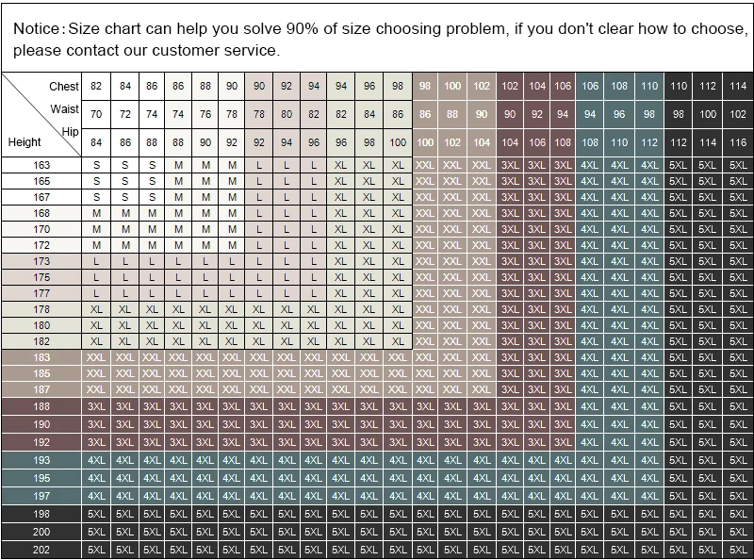The width and height of the screenshot is (754, 560).
Task: Click the Chest 82 column header cell
Action: [96, 86]
